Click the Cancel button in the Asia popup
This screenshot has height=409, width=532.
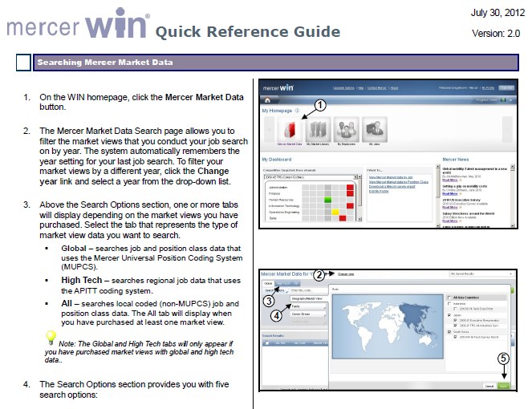tap(489, 386)
